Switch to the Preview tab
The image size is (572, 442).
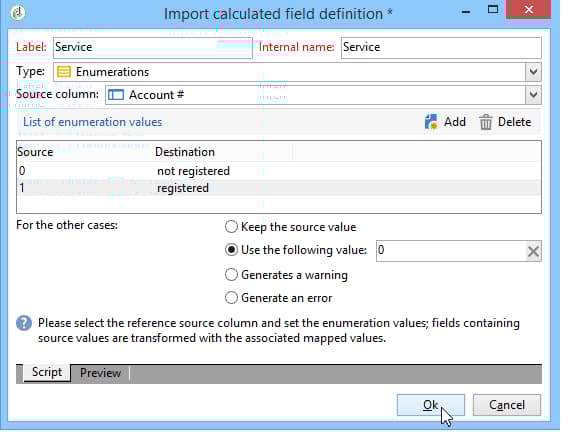100,373
